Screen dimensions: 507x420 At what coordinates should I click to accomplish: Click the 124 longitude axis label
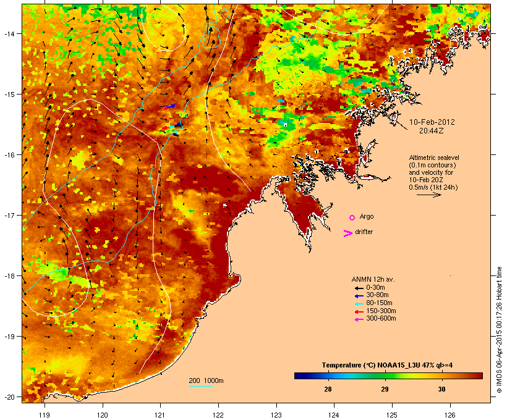coord(334,415)
